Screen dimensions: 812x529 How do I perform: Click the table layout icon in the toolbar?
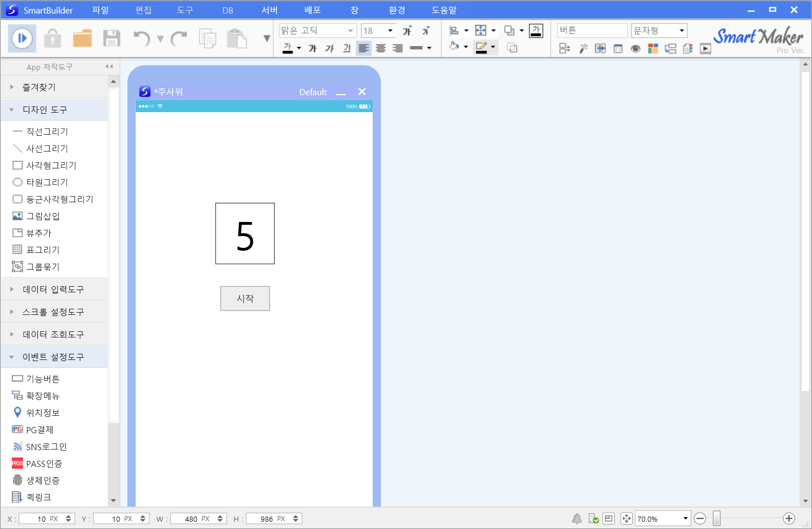[618, 49]
